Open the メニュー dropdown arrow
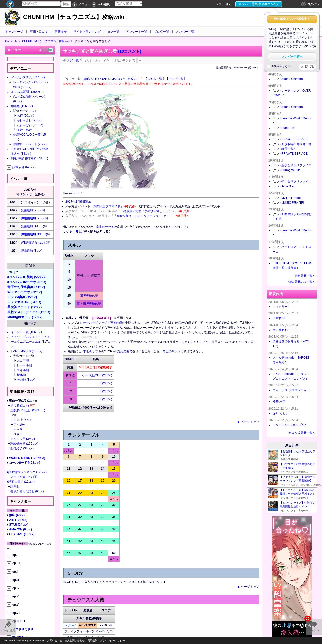The width and height of the screenshot is (322, 644). (74, 4)
